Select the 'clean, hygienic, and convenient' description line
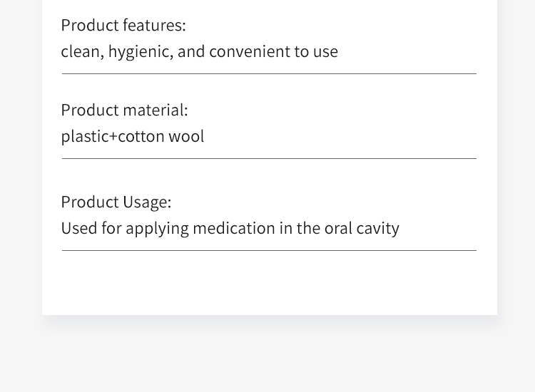This screenshot has height=392, width=535. (200, 52)
